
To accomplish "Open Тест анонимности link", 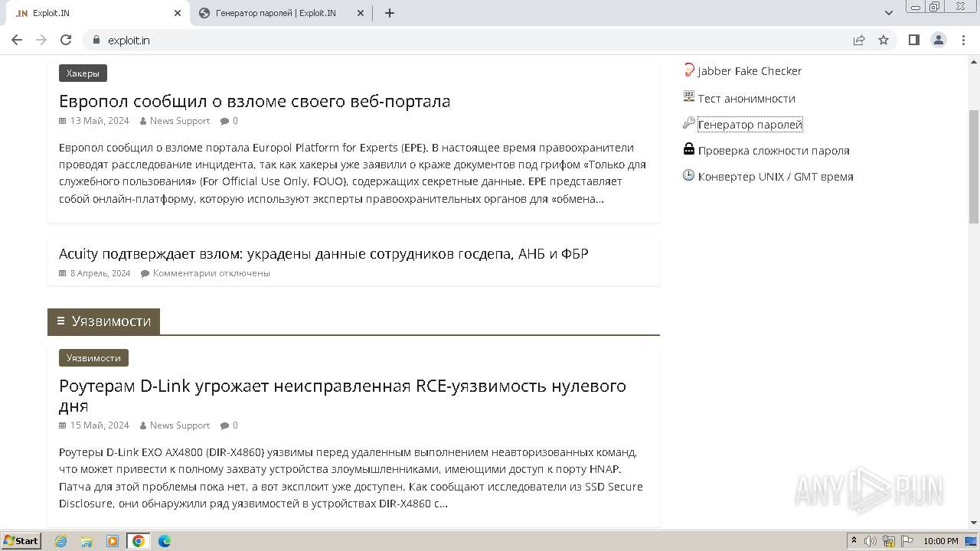I will pyautogui.click(x=746, y=99).
